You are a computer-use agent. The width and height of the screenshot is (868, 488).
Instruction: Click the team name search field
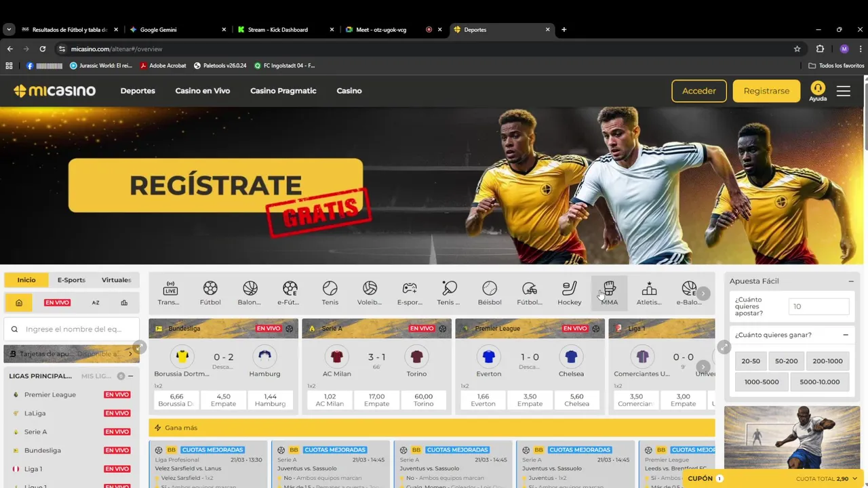71,329
